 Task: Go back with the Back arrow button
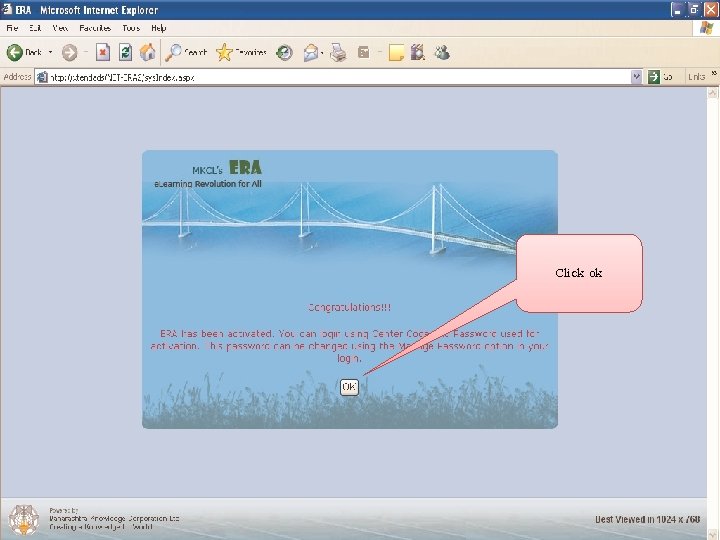(x=15, y=52)
